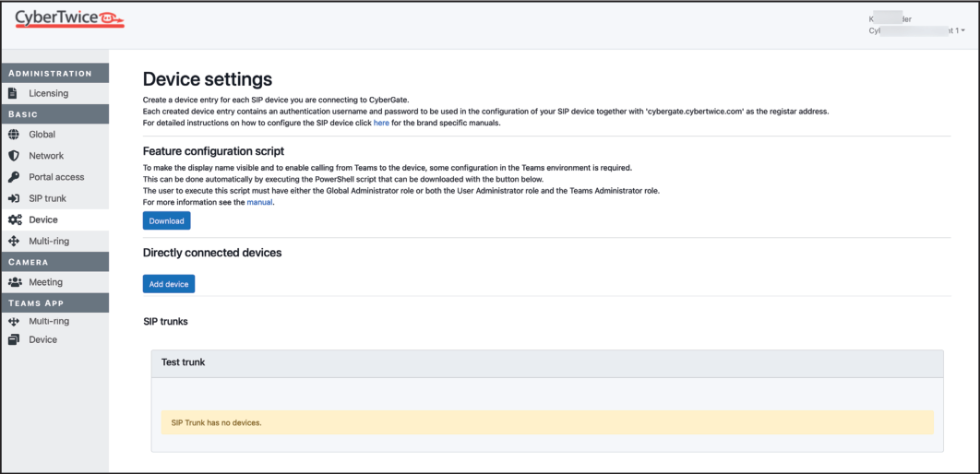Image resolution: width=980 pixels, height=474 pixels.
Task: Click the Add device button
Action: [x=169, y=283]
